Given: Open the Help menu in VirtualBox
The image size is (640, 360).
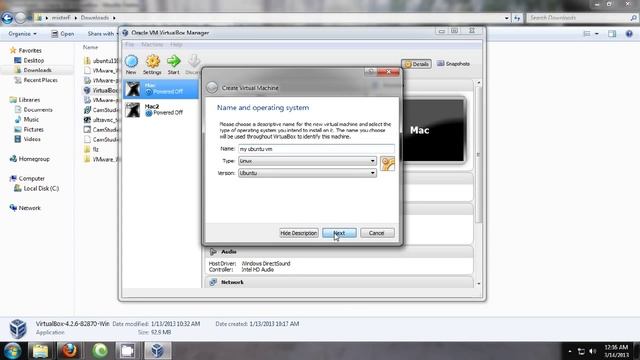Looking at the screenshot, I should coord(176,44).
